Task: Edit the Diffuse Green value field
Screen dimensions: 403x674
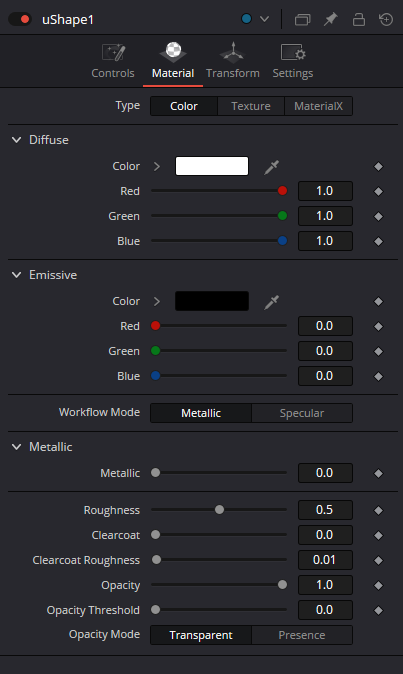Action: pyautogui.click(x=325, y=216)
